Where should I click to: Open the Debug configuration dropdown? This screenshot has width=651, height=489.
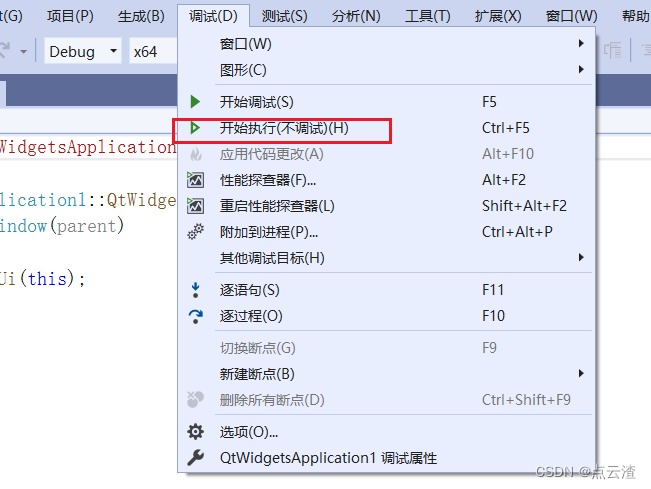83,51
